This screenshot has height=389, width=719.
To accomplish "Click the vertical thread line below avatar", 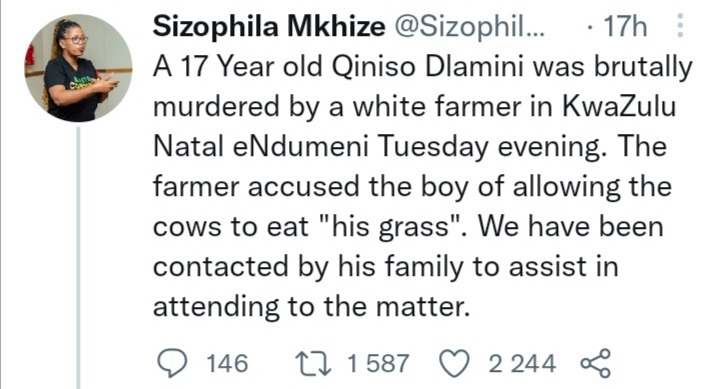I will [78, 258].
